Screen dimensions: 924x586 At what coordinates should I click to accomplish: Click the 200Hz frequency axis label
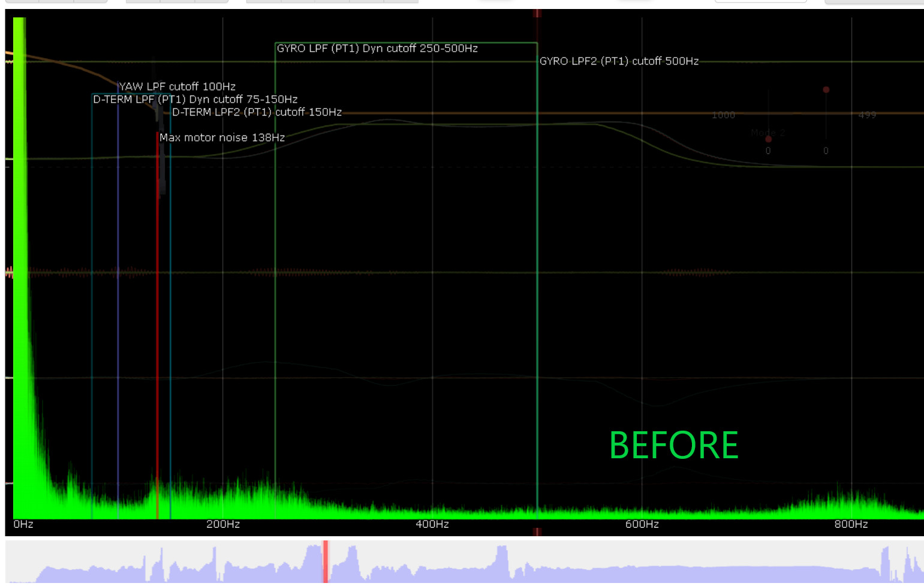(x=223, y=524)
